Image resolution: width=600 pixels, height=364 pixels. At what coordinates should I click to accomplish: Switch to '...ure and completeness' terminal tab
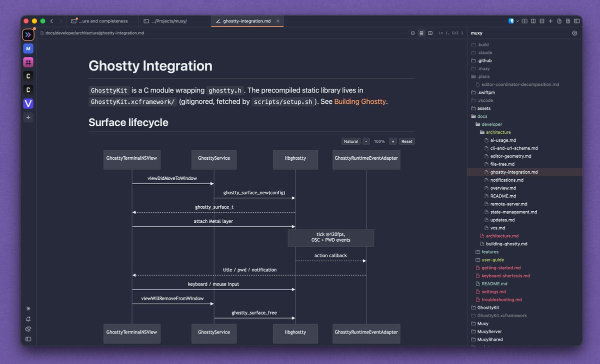(102, 21)
